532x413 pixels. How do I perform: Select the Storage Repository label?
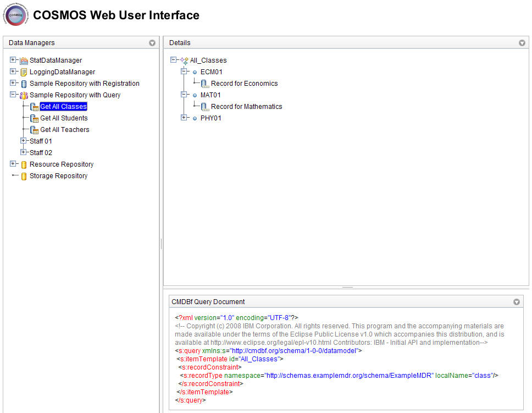pos(58,176)
